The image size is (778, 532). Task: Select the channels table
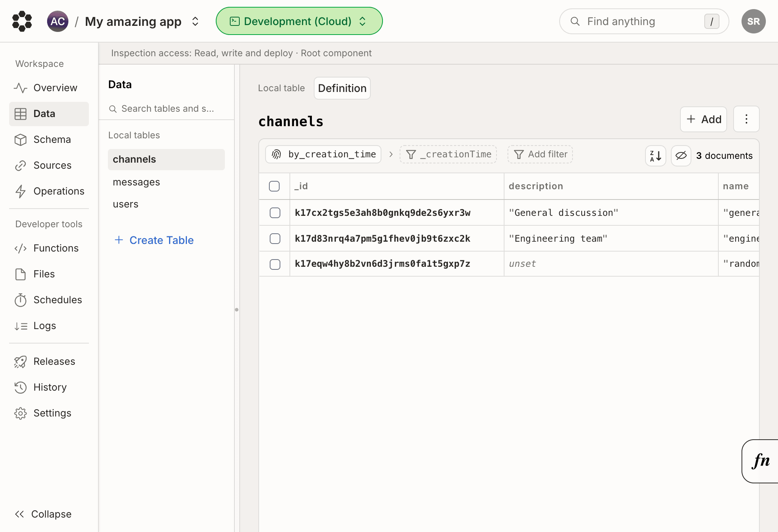(x=166, y=159)
